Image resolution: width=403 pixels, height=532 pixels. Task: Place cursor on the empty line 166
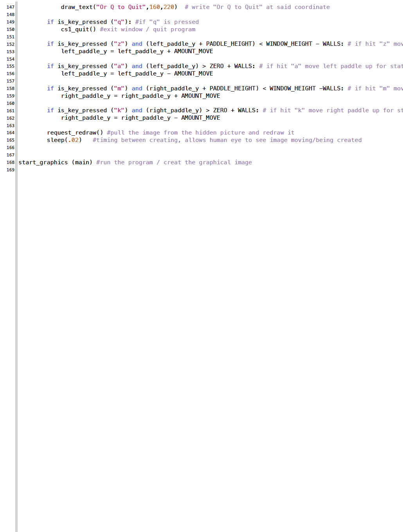117,147
